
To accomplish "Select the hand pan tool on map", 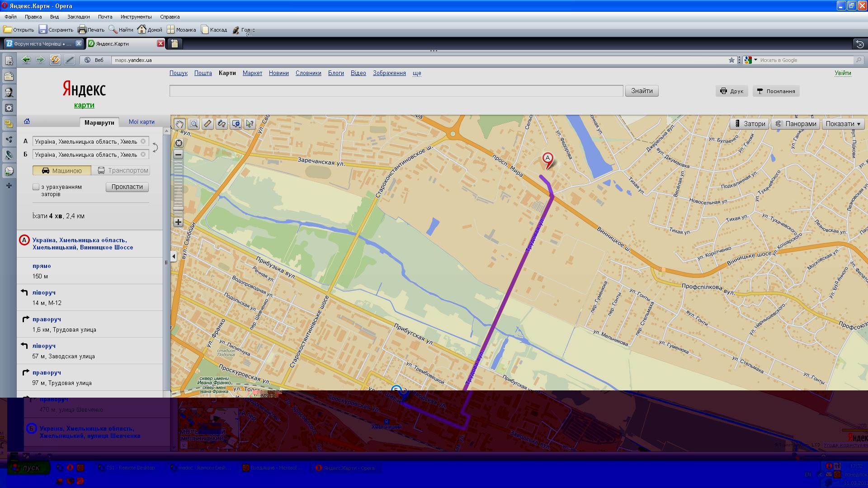I will 179,124.
